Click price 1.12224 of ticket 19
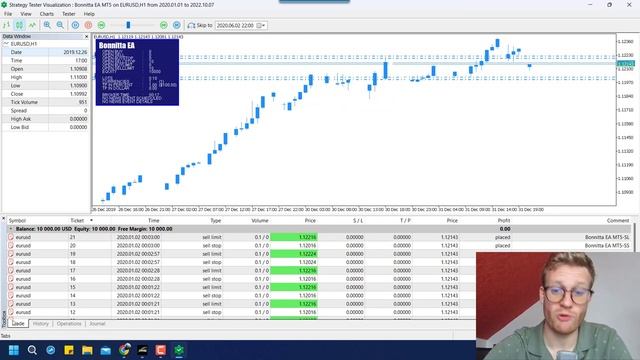Image resolution: width=640 pixels, height=360 pixels. click(x=307, y=254)
